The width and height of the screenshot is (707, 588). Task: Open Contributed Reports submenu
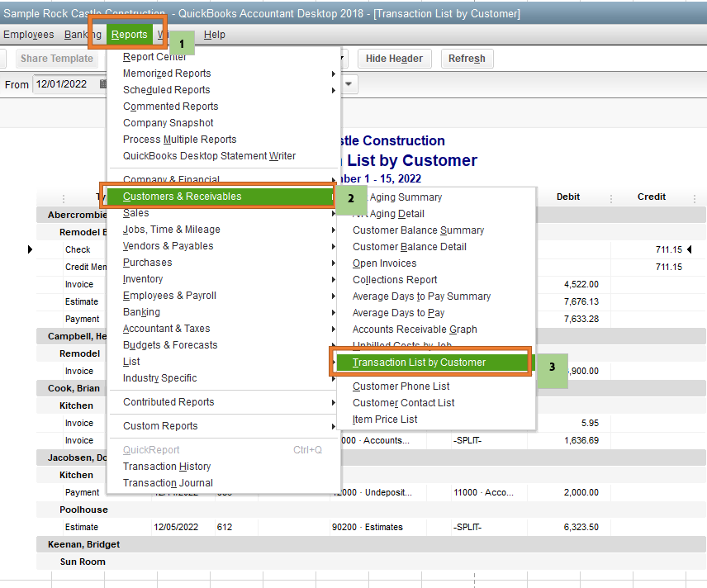223,402
